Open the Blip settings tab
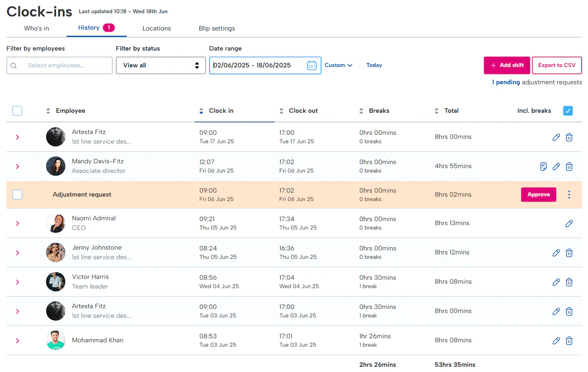 (217, 28)
